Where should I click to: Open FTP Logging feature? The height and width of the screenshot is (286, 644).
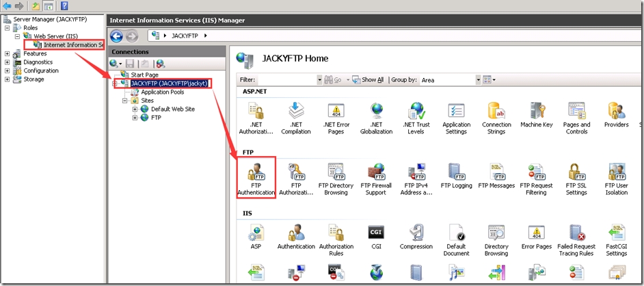click(456, 175)
